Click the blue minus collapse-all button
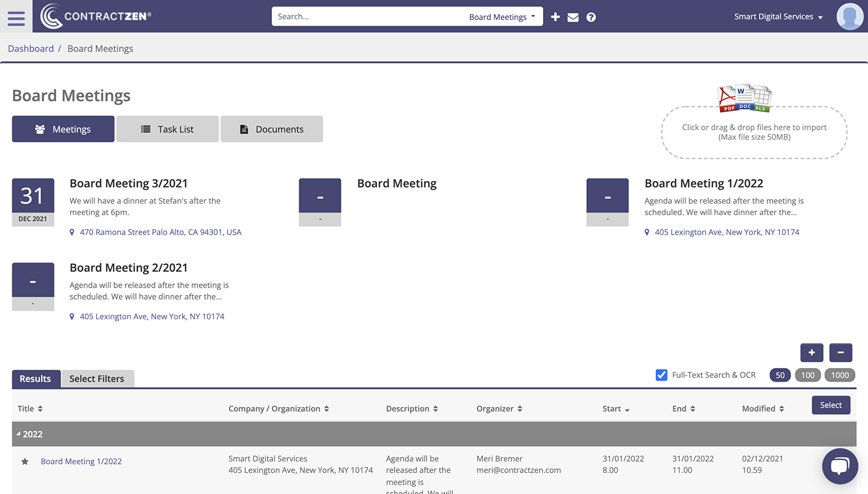The image size is (868, 494). [x=841, y=353]
